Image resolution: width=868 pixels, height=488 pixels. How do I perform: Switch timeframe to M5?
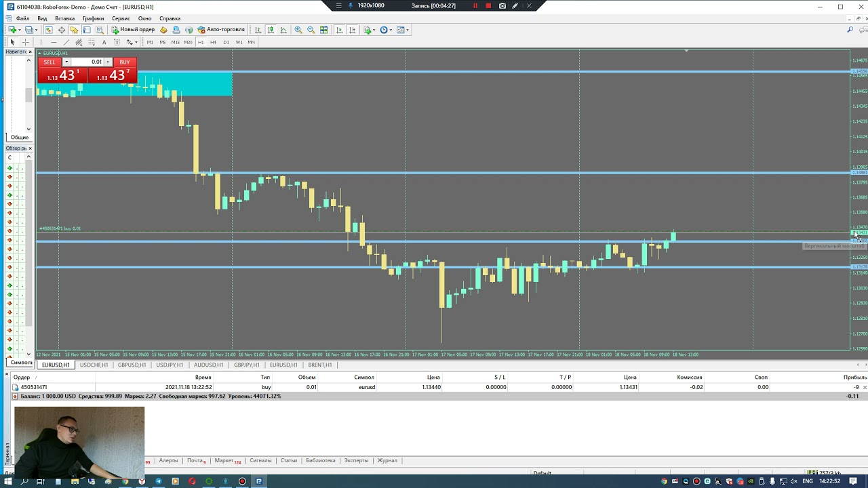[163, 42]
